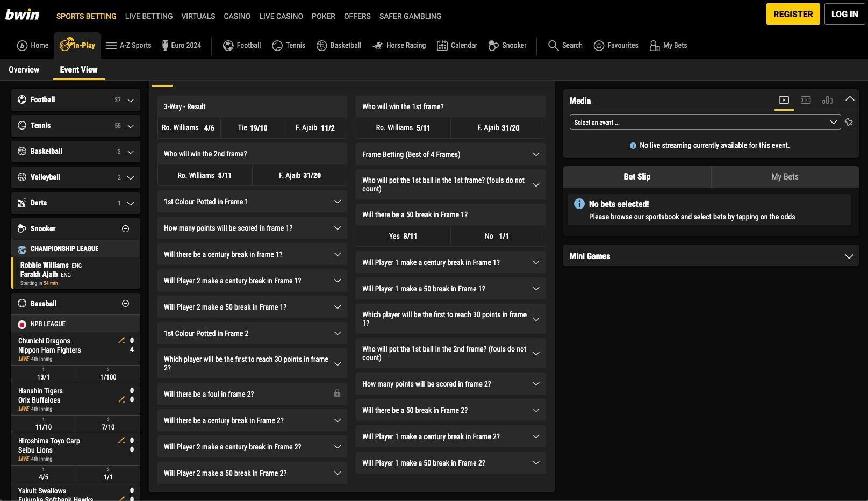The width and height of the screenshot is (868, 501).
Task: Click info icon beside No bets selected
Action: tap(579, 204)
